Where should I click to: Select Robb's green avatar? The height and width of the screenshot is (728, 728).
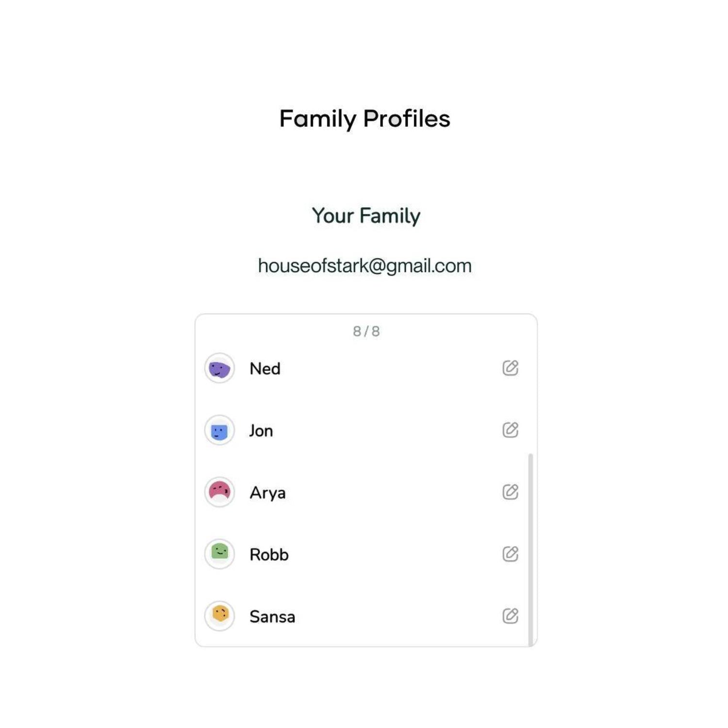pos(219,554)
